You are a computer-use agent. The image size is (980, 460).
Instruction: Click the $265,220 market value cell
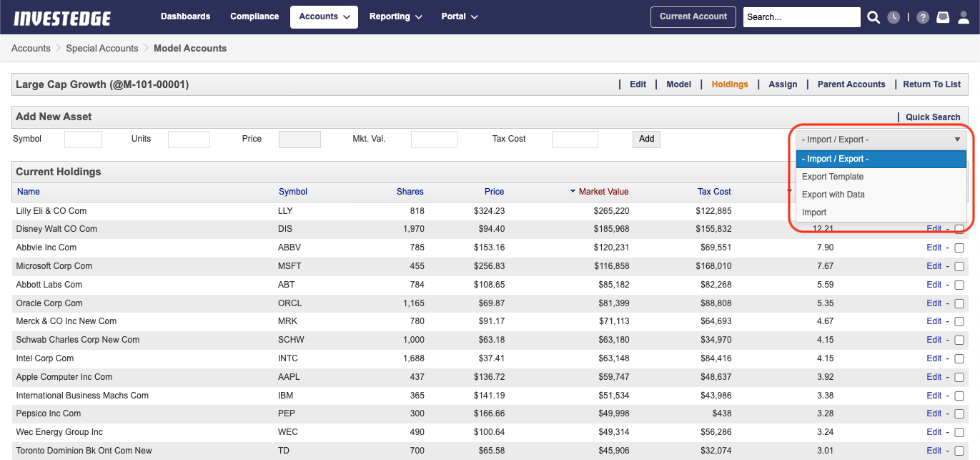pyautogui.click(x=611, y=211)
